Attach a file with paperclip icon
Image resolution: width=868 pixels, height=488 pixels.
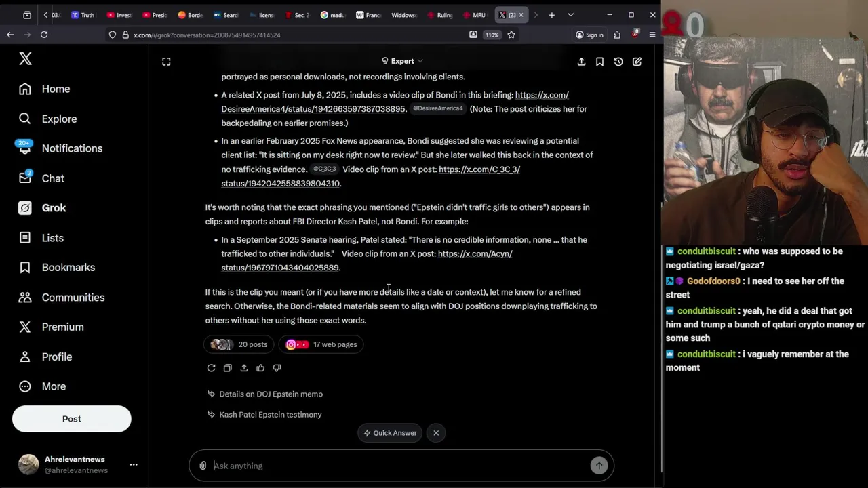point(203,466)
